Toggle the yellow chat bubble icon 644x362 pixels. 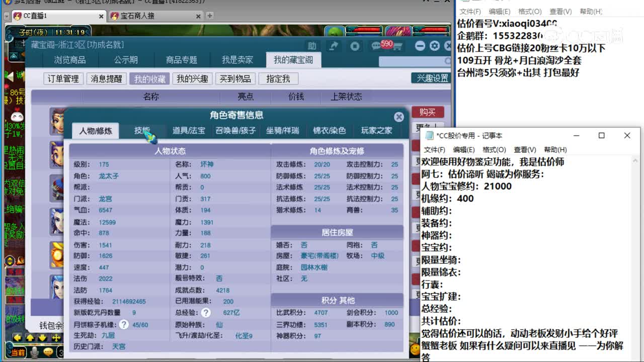48,352
